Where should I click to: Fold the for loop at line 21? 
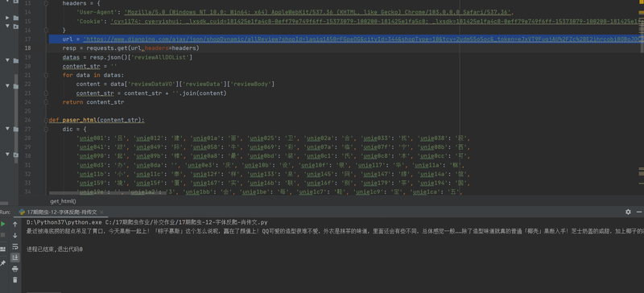pyautogui.click(x=45, y=75)
